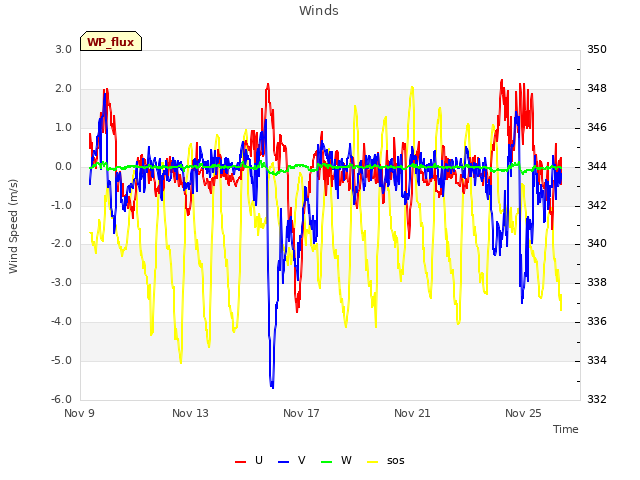Click the Nov 13 x-axis tick label
This screenshot has width=640, height=480.
coord(190,413)
